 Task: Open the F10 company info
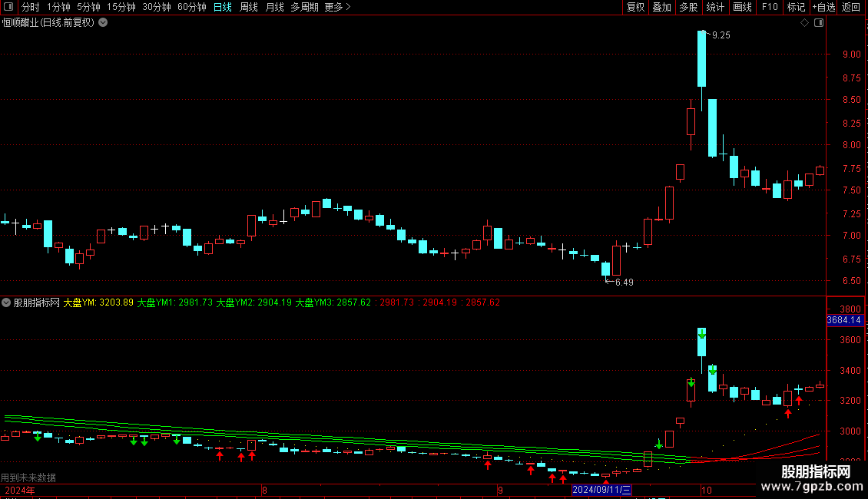(x=770, y=7)
